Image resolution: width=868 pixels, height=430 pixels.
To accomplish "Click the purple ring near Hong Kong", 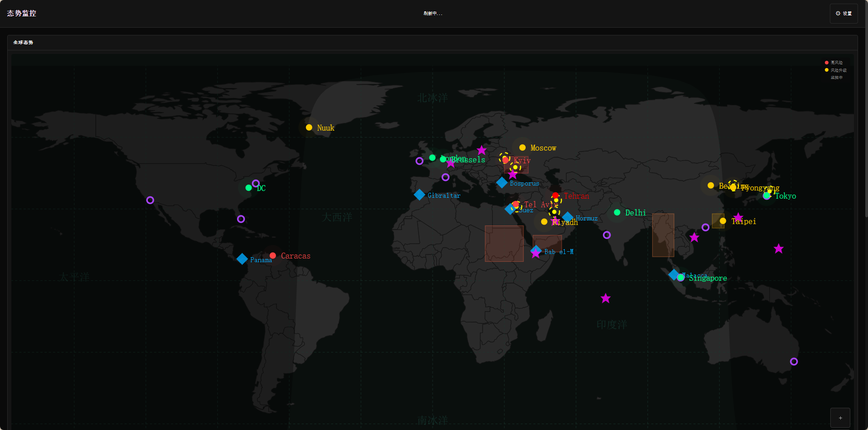I will 705,227.
